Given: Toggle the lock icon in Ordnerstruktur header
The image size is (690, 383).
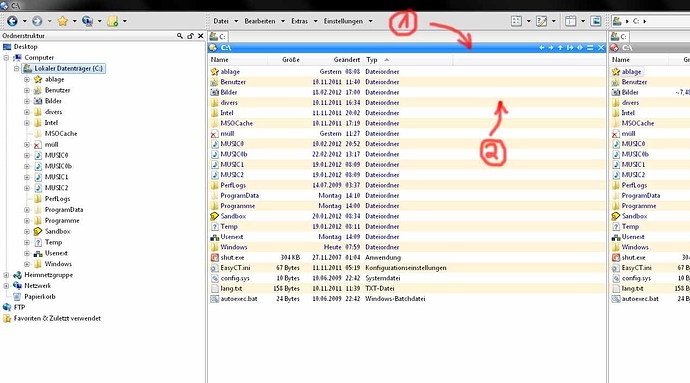Looking at the screenshot, I should pyautogui.click(x=190, y=36).
